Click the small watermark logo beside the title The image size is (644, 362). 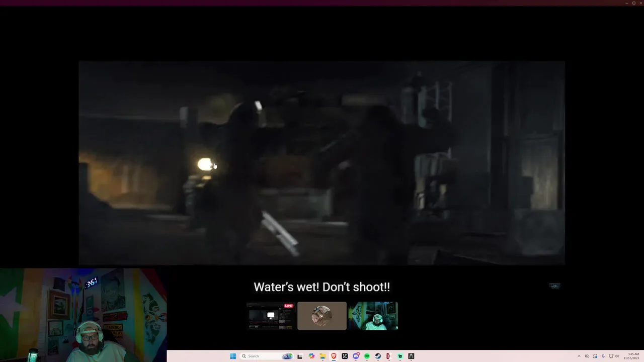(x=554, y=286)
